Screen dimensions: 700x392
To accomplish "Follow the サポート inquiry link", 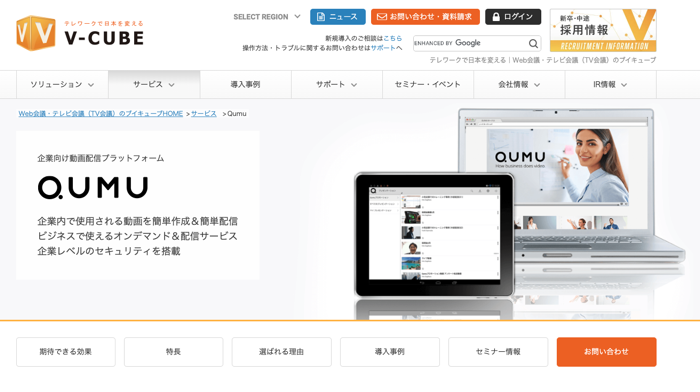I will point(383,48).
